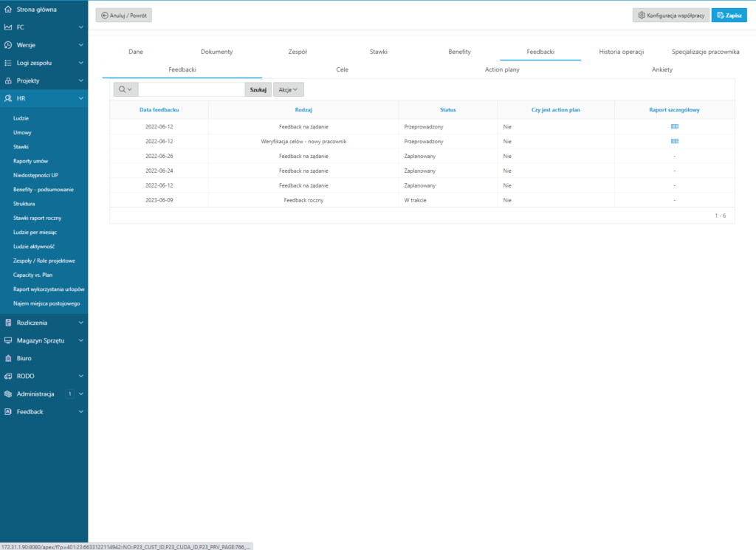The height and width of the screenshot is (550, 756).
Task: Switch to the Dokumenty tab
Action: (x=216, y=52)
